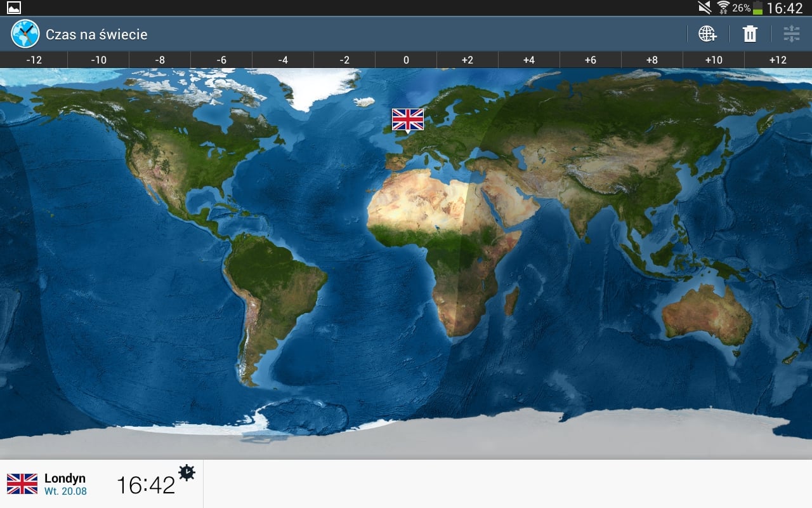Tap the +6 timezone label

click(591, 60)
